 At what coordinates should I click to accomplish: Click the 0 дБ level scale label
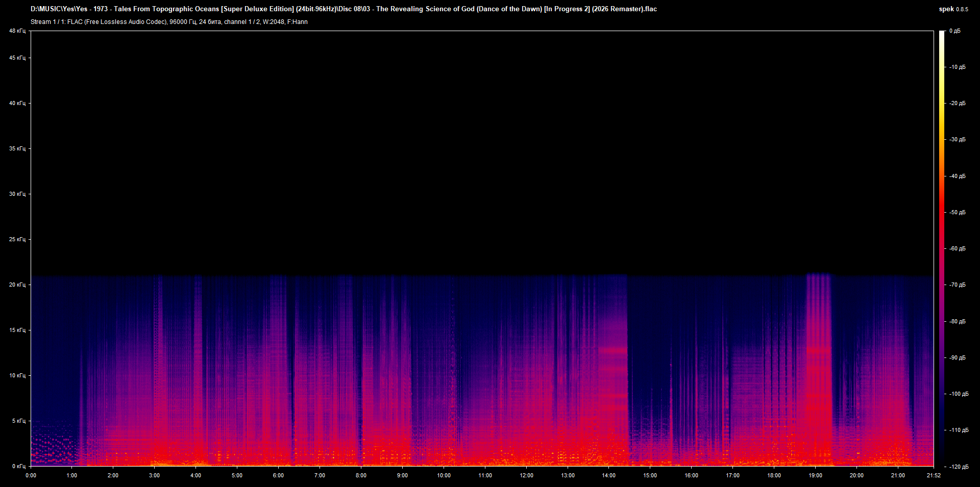pos(955,31)
